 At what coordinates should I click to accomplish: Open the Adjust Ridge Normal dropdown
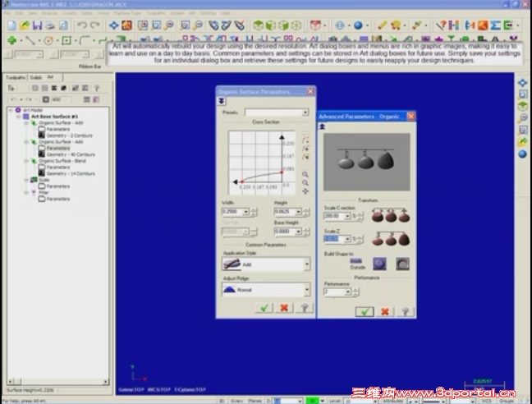pyautogui.click(x=307, y=290)
